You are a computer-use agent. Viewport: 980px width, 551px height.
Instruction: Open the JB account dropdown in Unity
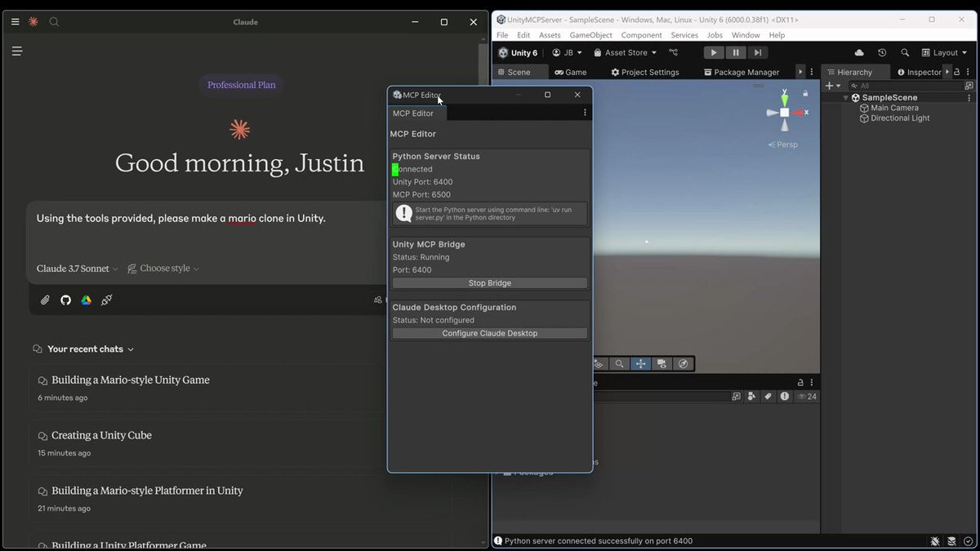567,53
